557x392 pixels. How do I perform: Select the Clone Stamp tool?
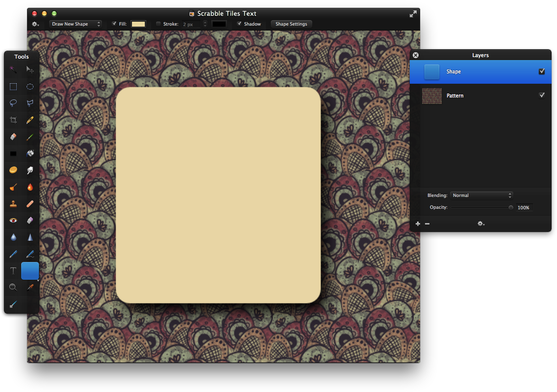click(13, 203)
